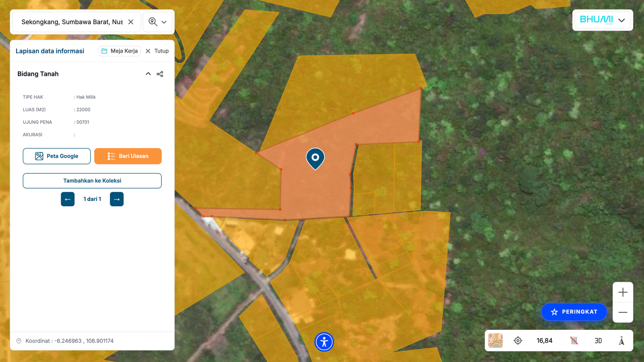This screenshot has height=362, width=644.
Task: Locate my position with crosshair icon
Action: 518,341
